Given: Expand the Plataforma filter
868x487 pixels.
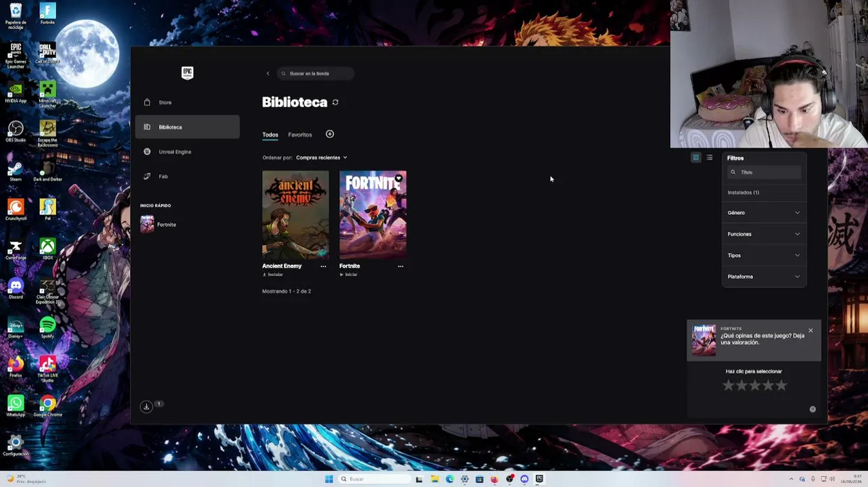Looking at the screenshot, I should tap(764, 277).
